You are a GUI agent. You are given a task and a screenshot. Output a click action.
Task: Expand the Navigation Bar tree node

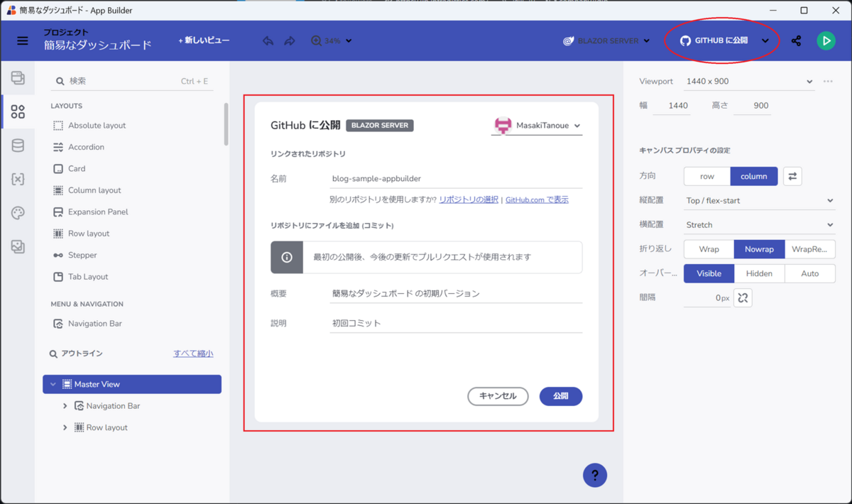(65, 406)
